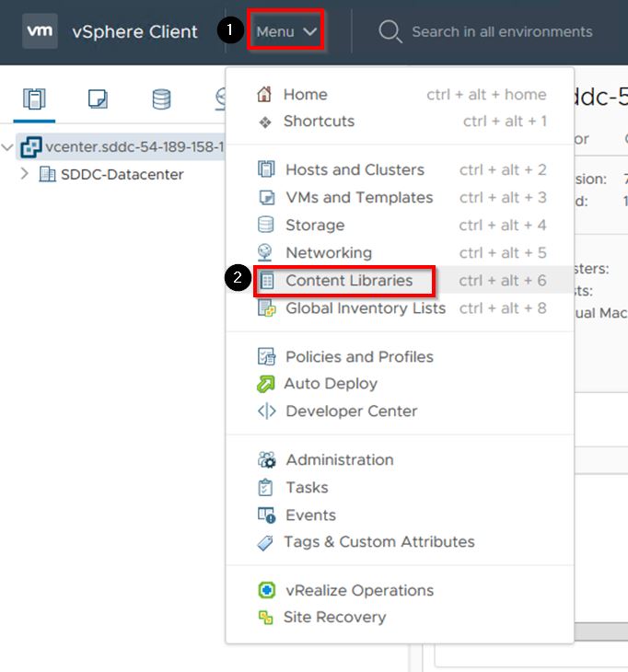Screen dimensions: 628x672
Task: Open Developer Center
Action: pyautogui.click(x=352, y=411)
